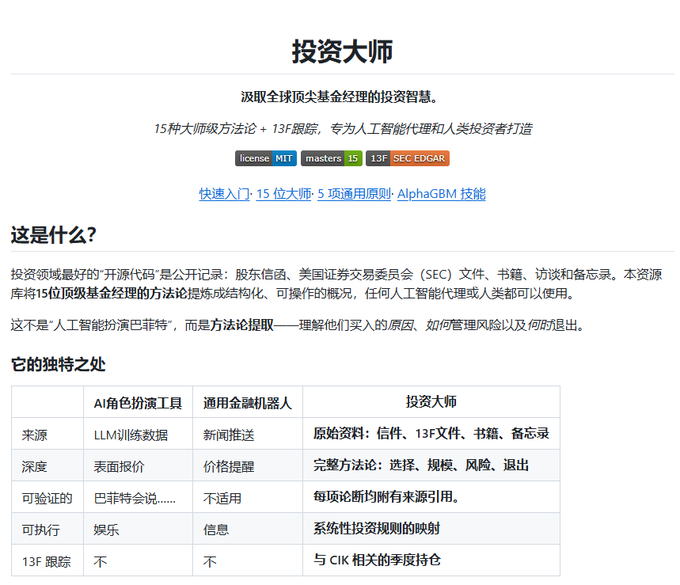Click the masters 15 badge
Viewport: 680px width, 585px height.
pos(332,158)
